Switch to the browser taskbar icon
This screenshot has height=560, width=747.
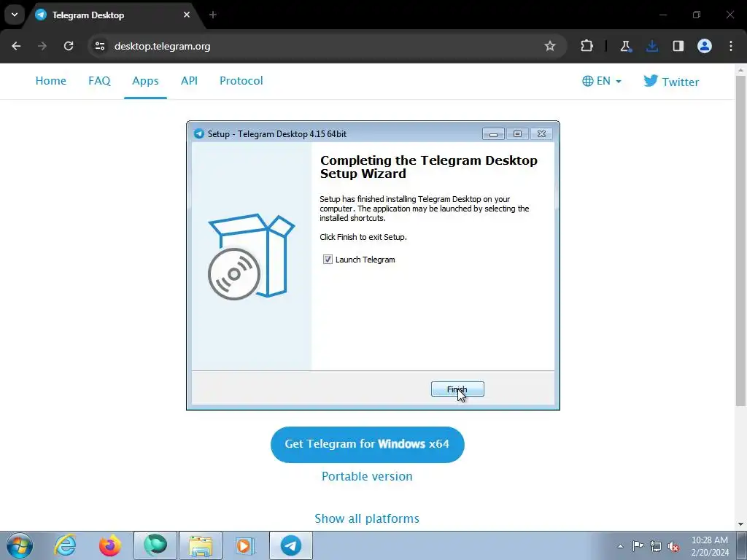(x=155, y=545)
